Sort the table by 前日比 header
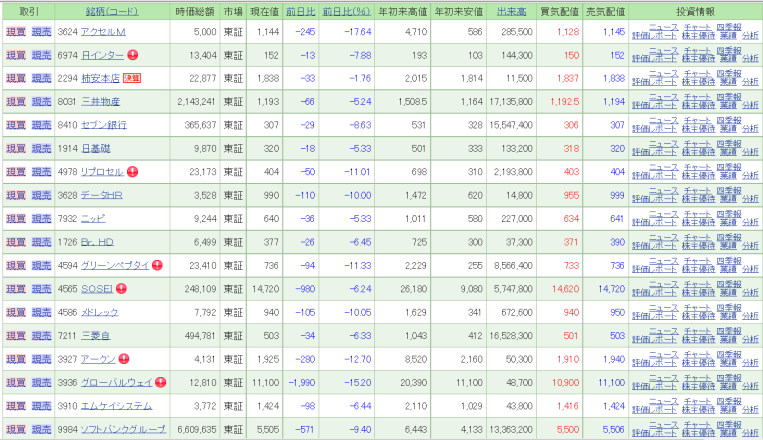Image resolution: width=763 pixels, height=440 pixels. click(300, 12)
